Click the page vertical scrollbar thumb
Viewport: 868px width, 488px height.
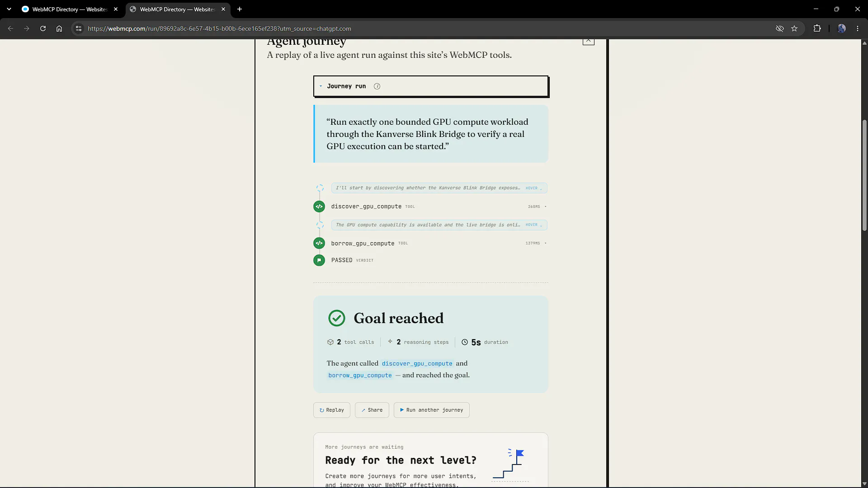click(864, 176)
